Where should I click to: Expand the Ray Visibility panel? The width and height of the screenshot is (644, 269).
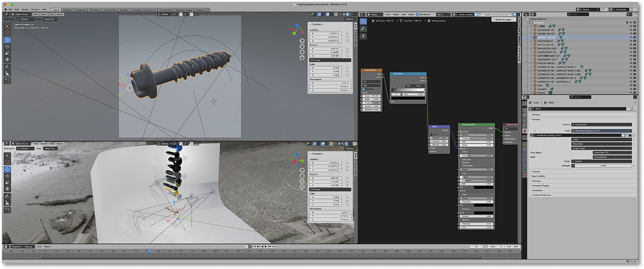pyautogui.click(x=539, y=176)
